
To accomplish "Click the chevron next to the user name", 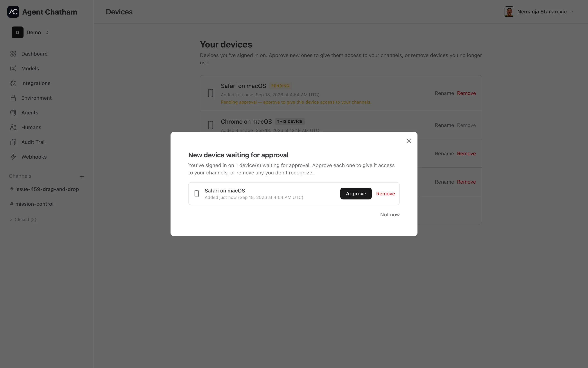I will tap(572, 12).
